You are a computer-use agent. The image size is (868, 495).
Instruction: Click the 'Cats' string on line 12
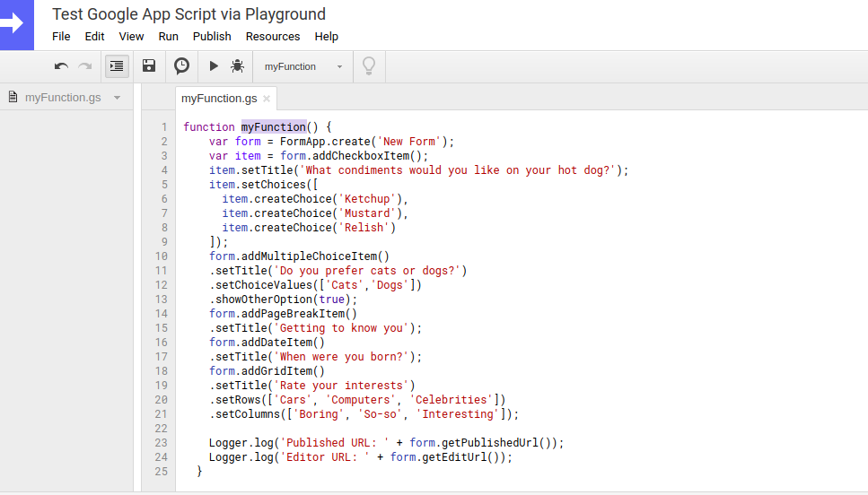pos(345,285)
